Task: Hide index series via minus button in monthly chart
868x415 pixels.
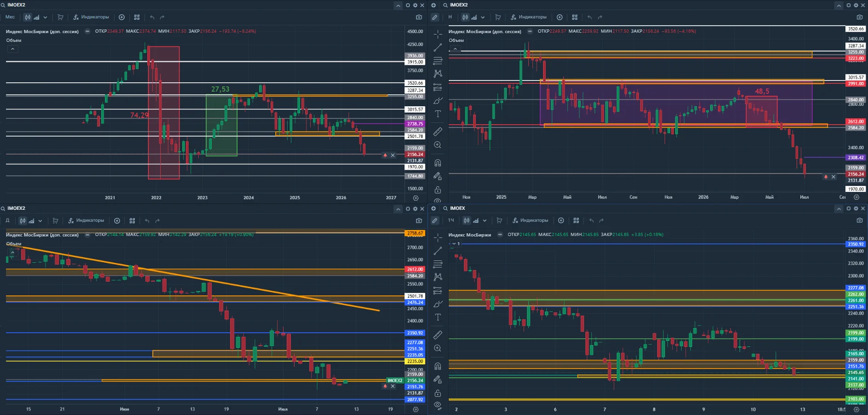Action: (87, 31)
